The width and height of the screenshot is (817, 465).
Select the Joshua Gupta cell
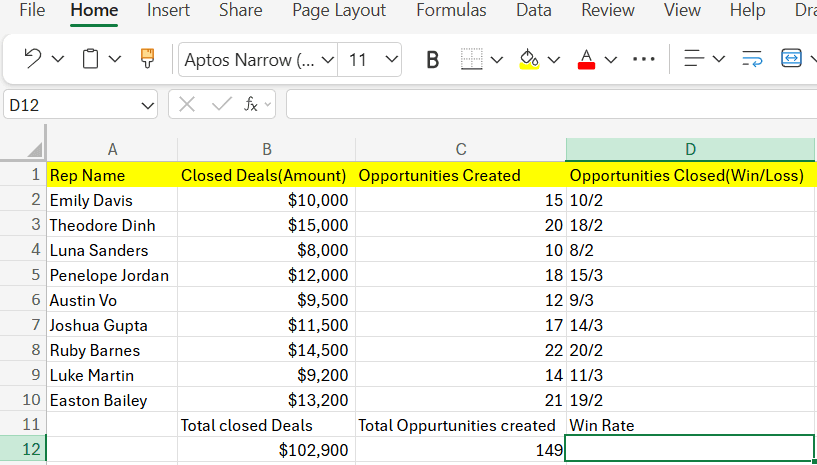pyautogui.click(x=112, y=325)
